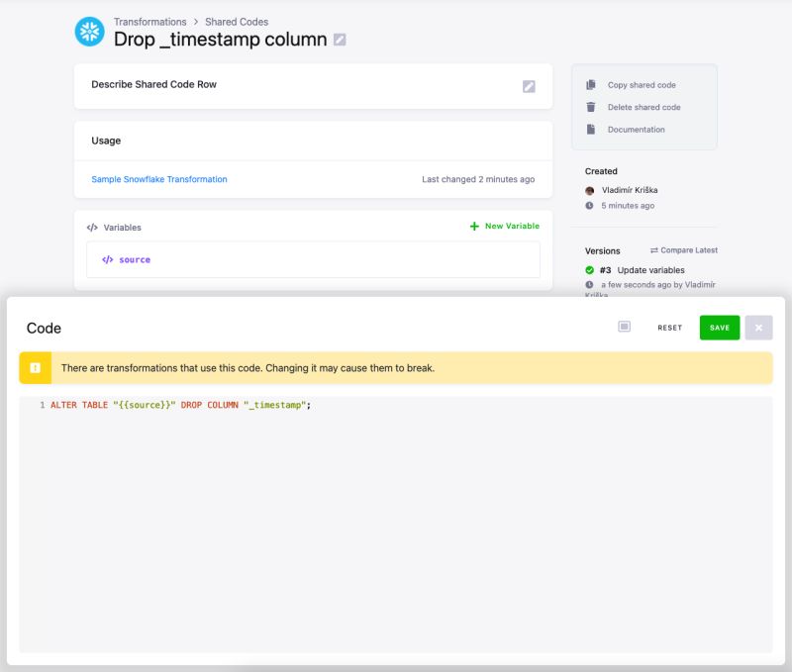The width and height of the screenshot is (792, 672).
Task: Click the plus icon for New Variable
Action: pos(474,227)
